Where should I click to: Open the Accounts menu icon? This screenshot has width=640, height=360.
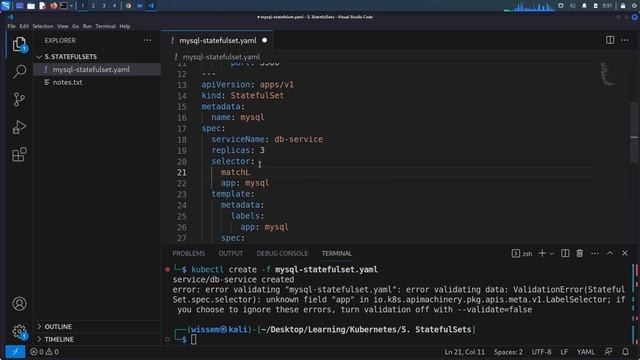pyautogui.click(x=19, y=304)
